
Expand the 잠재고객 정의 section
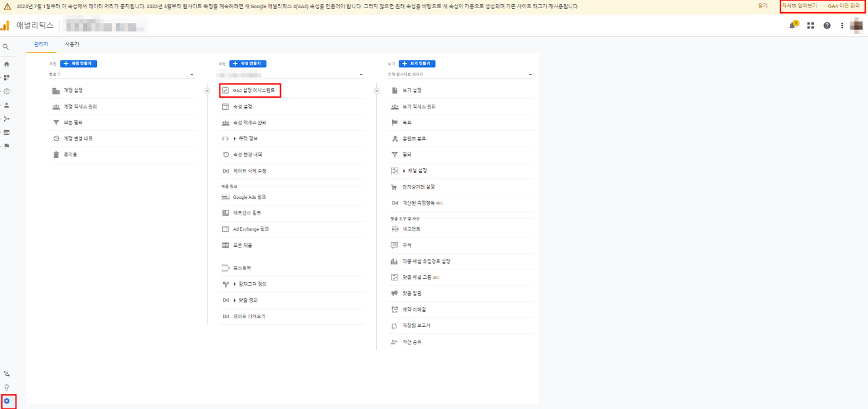249,284
